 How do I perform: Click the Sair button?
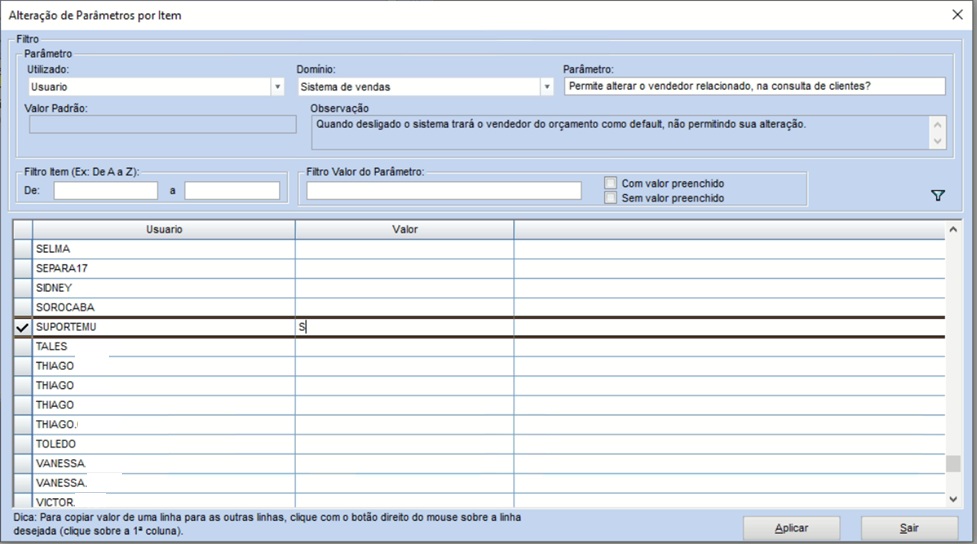point(908,528)
